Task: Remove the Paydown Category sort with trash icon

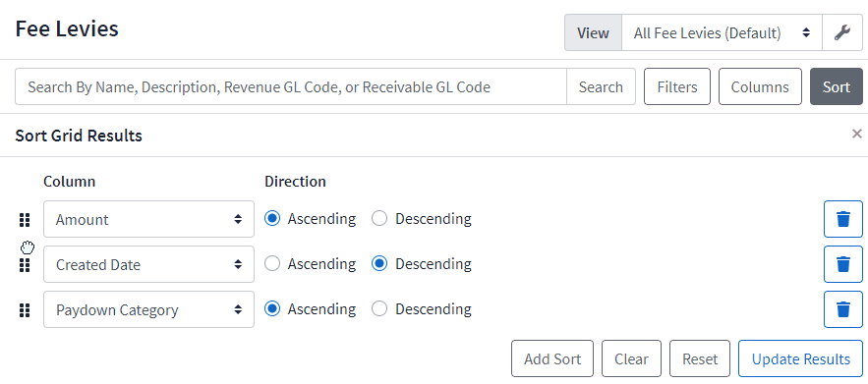Action: pos(843,309)
